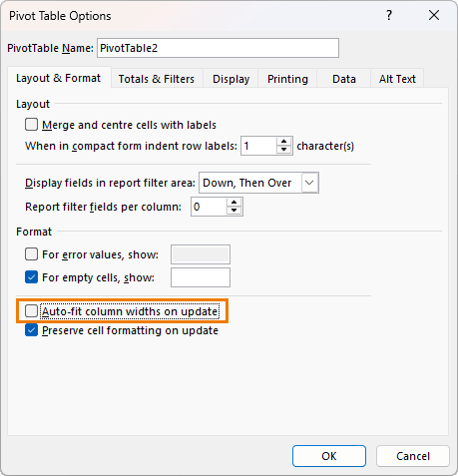458x476 pixels.
Task: Close the Pivot Table Options dialog
Action: click(x=434, y=15)
